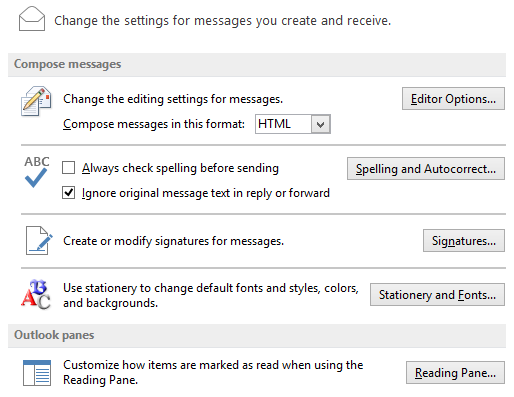Screen dimensions: 514x397
Task: Open Spelling and Autocorrect settings
Action: (x=426, y=169)
